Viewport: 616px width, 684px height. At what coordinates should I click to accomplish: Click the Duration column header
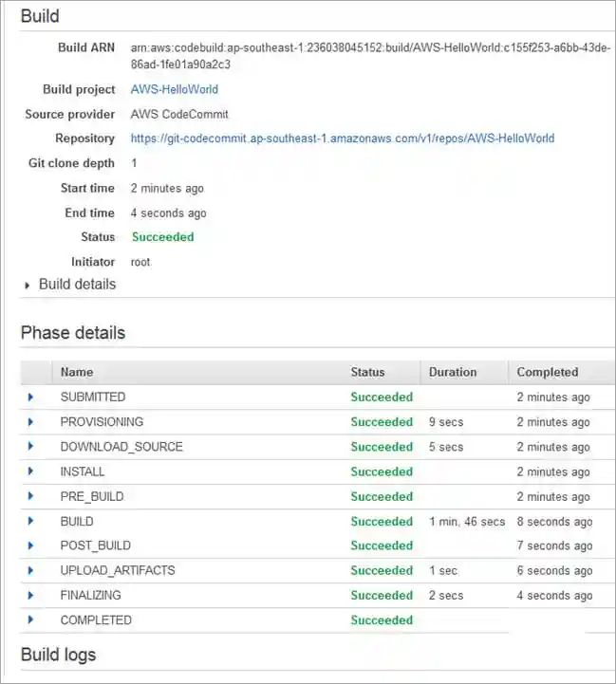coord(453,372)
